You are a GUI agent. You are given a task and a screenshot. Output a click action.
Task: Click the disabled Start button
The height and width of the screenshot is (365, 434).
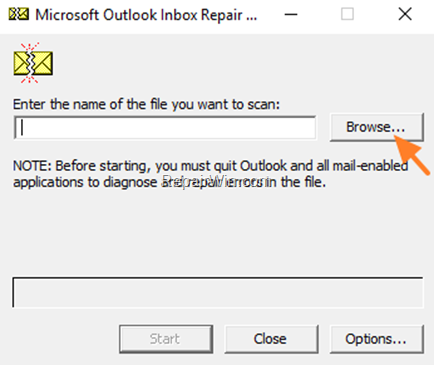(166, 339)
